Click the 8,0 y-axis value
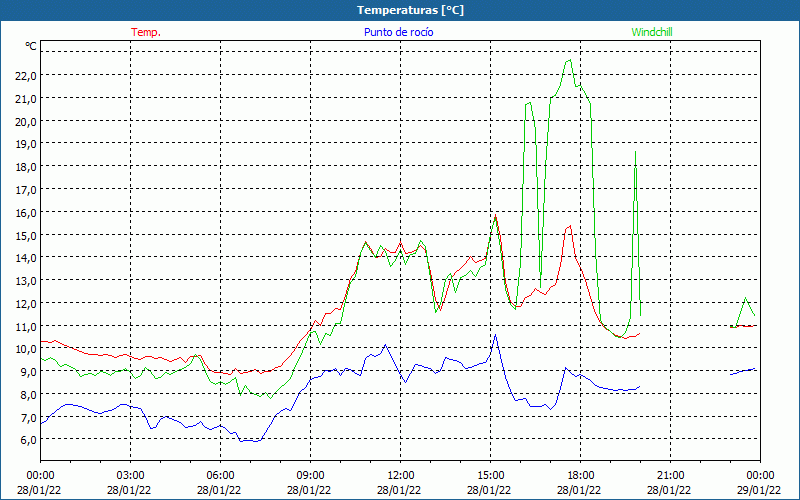This screenshot has width=800, height=500. [x=29, y=394]
